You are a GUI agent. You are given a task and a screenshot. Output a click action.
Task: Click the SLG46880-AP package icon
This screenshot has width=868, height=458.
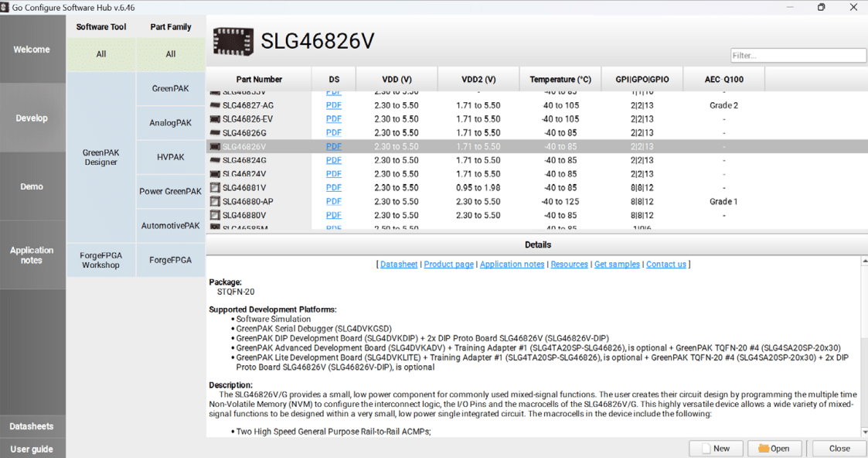click(x=215, y=202)
